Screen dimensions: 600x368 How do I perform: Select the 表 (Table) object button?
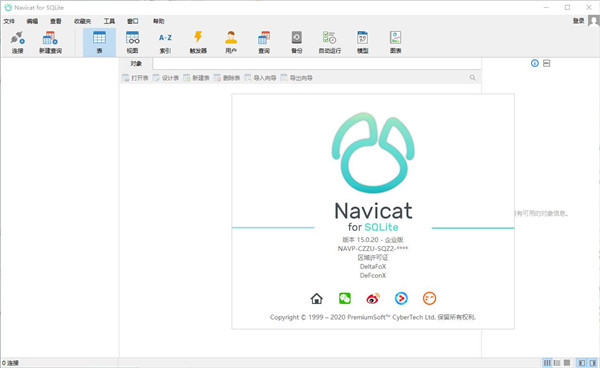click(x=99, y=42)
